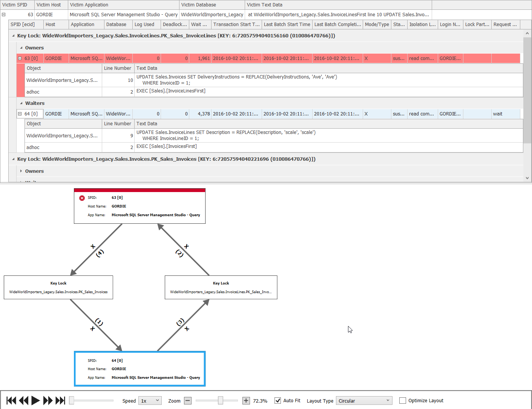The width and height of the screenshot is (532, 409).
Task: Collapse the Owners section under PK_Sales_InvoiceLines
Action: tap(21, 48)
